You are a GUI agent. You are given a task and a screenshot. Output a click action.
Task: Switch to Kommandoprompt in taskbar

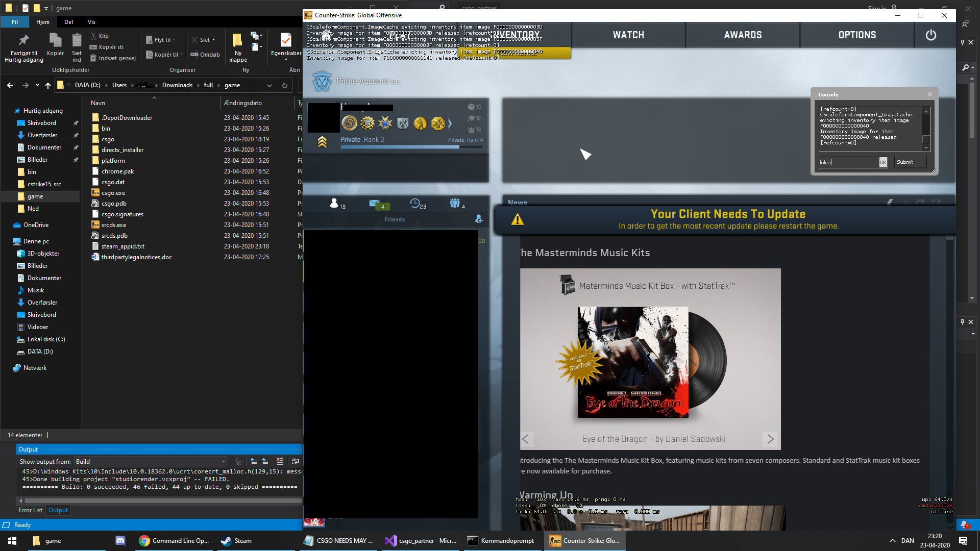tap(503, 541)
